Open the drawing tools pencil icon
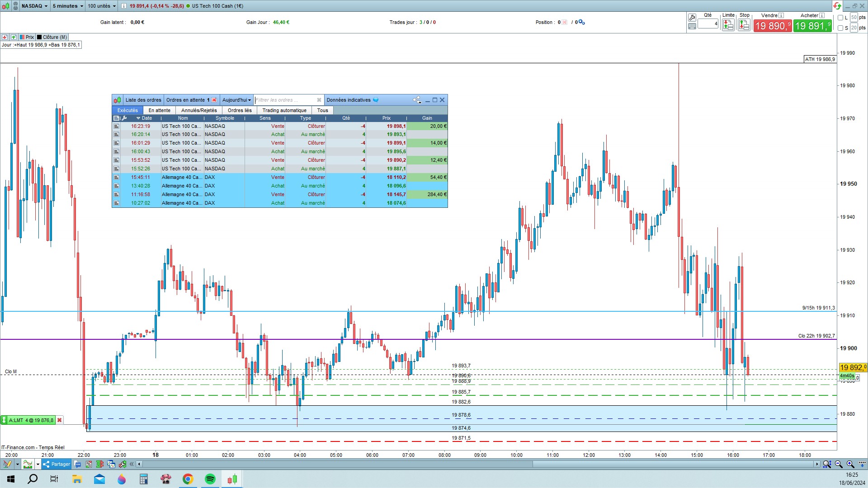The image size is (868, 488). click(7, 464)
